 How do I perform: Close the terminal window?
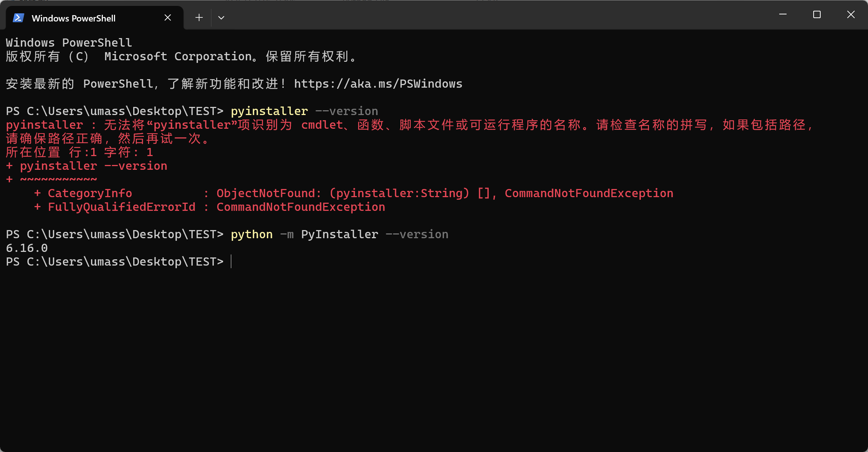(x=851, y=14)
